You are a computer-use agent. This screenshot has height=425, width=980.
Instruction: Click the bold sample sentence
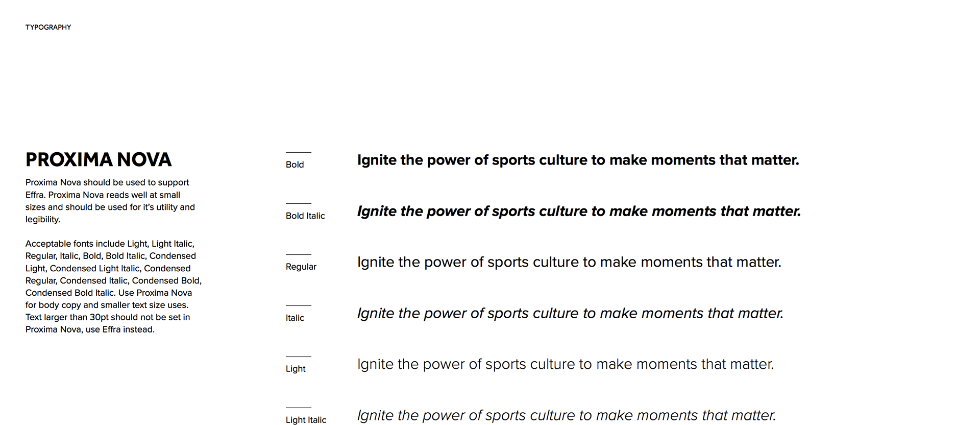point(578,160)
